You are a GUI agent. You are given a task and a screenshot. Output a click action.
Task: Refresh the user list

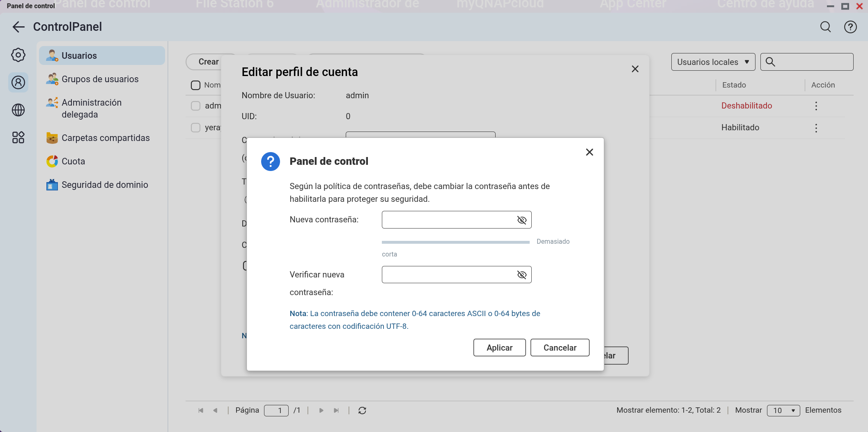click(x=362, y=411)
